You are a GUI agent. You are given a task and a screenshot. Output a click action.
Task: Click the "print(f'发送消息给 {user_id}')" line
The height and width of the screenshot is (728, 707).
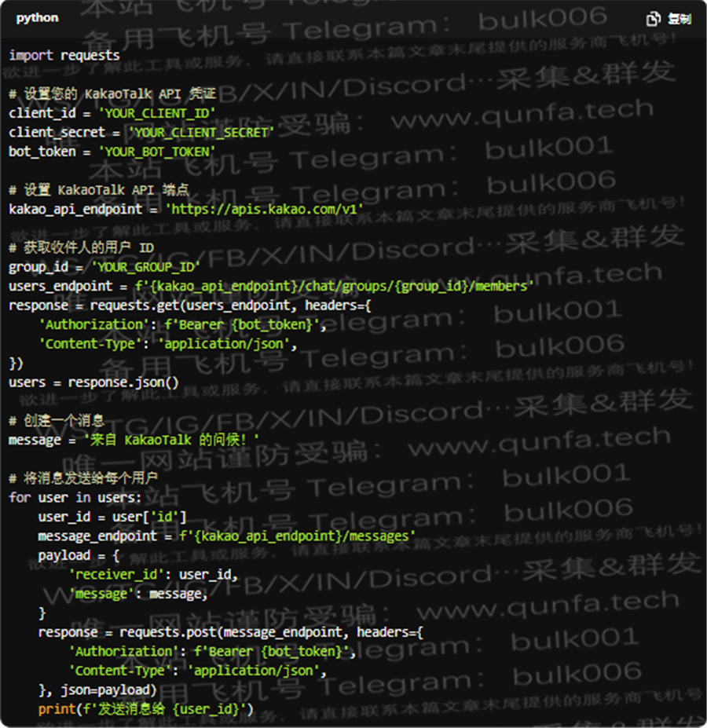coord(146,709)
